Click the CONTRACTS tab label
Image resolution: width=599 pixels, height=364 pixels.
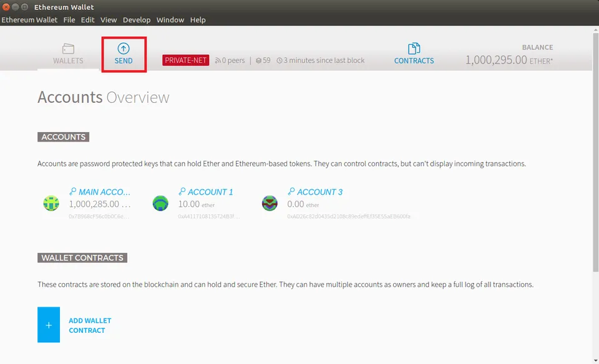click(414, 60)
